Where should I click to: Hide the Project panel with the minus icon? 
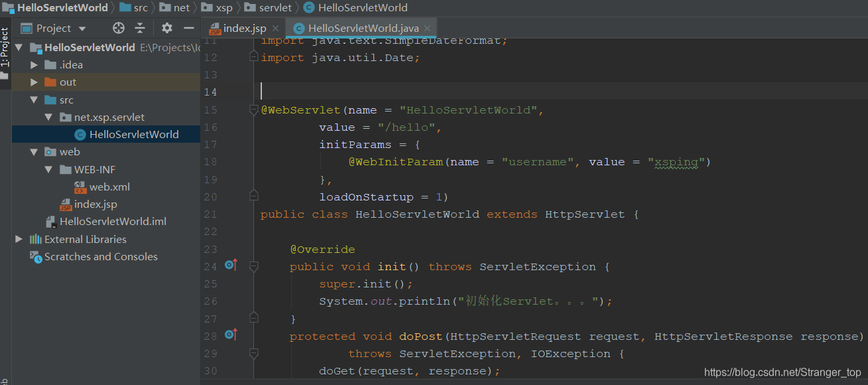coord(189,28)
